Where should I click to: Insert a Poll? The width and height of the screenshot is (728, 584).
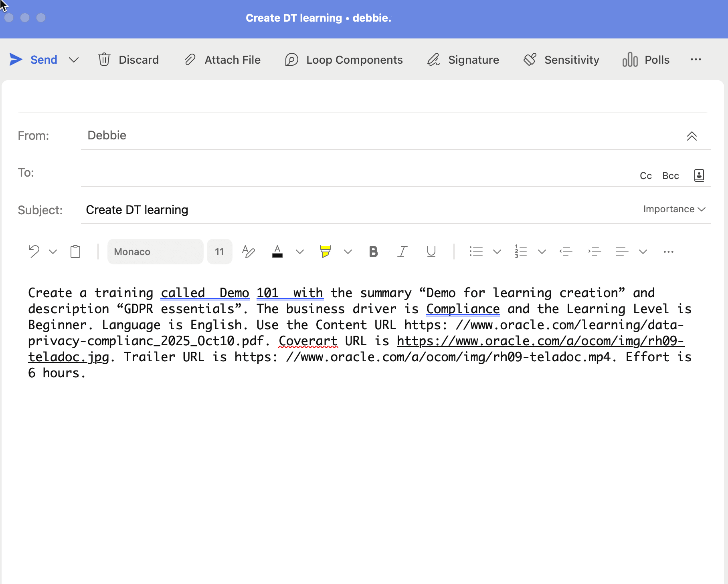(646, 60)
